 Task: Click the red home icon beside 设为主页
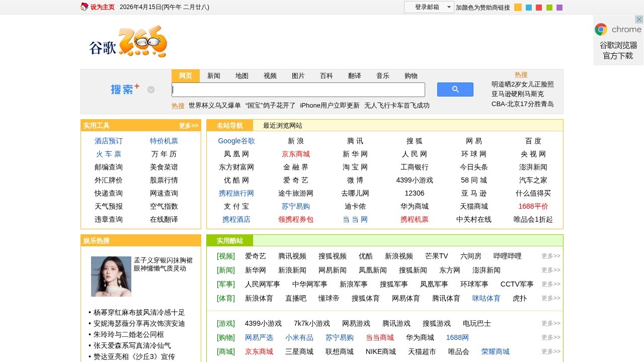(84, 7)
